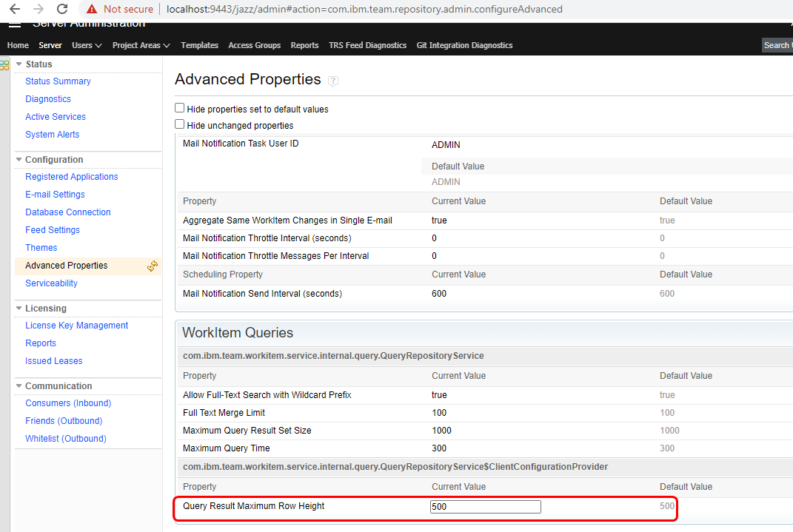Open the Database Connection link
Image resolution: width=793 pixels, height=532 pixels.
point(68,212)
